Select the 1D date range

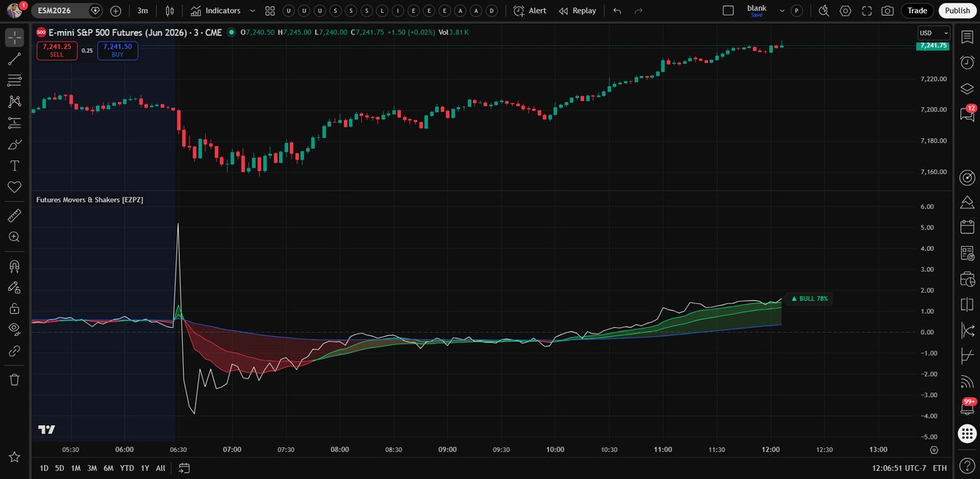coord(44,468)
